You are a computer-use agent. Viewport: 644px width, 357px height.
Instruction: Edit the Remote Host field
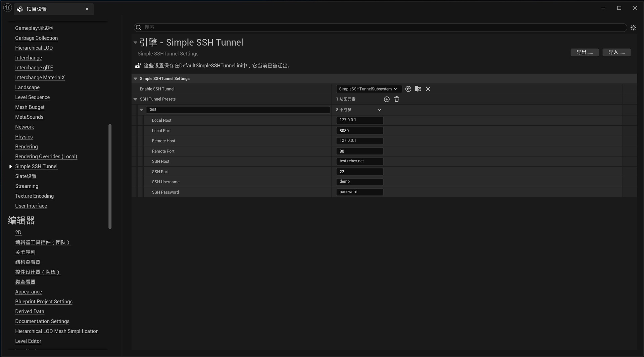coord(359,141)
